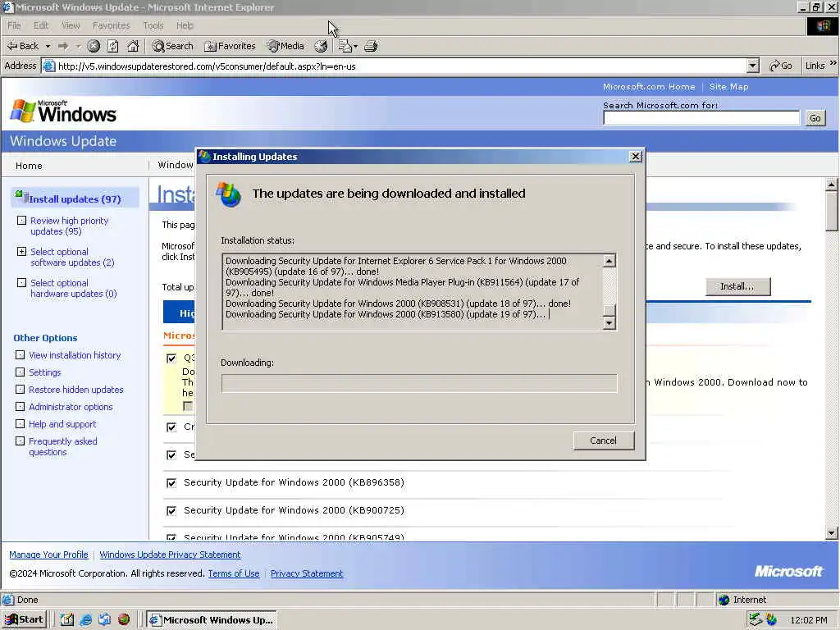Click the Back arrow toolbar button
840x630 pixels.
click(x=22, y=46)
